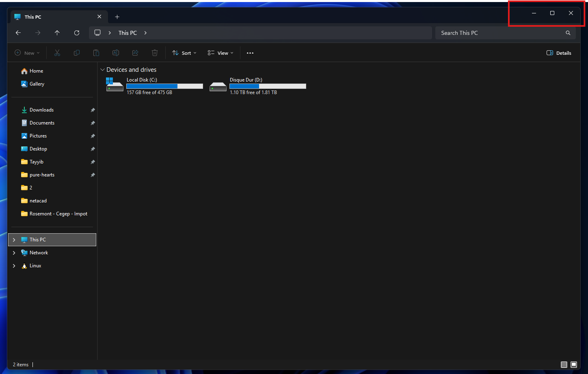Click the Share icon in toolbar
Screen dimensions: 588x374
tap(135, 53)
